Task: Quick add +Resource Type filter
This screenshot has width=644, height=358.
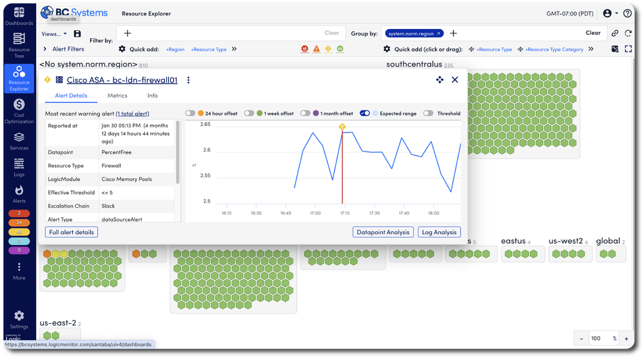Action: [209, 49]
